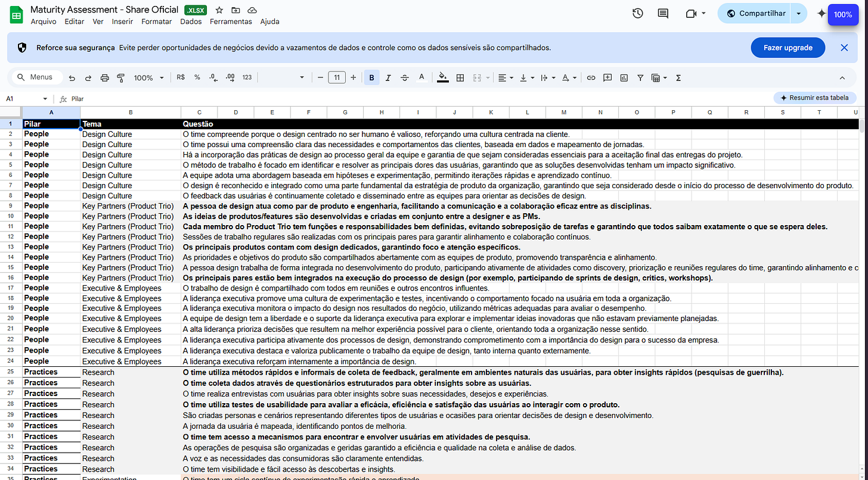
Task: Click the .XLSX file badge
Action: pyautogui.click(x=196, y=10)
